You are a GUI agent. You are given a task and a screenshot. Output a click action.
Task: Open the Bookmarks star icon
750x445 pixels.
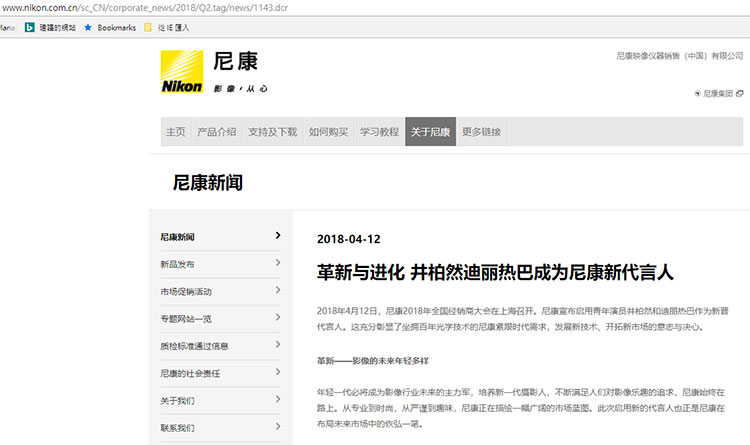coord(88,28)
